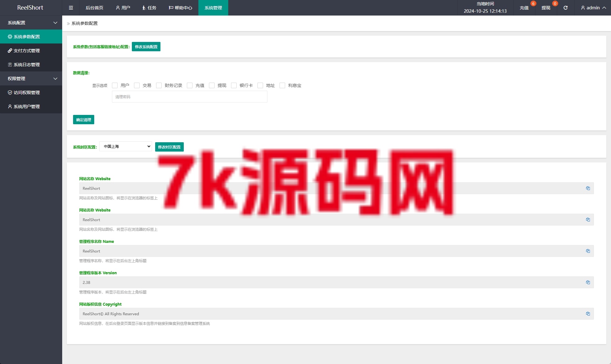Open 系统参数配置 in the sidebar
This screenshot has width=611, height=364.
[31, 37]
